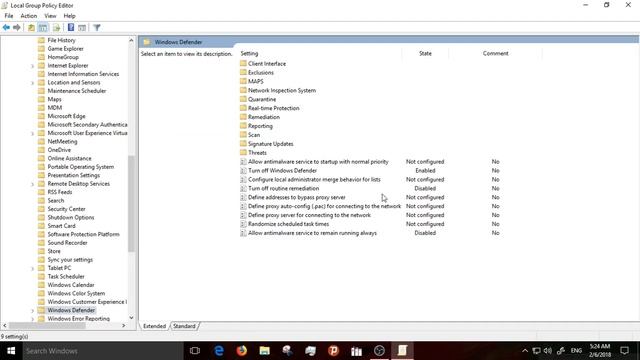
Task: Open File Explorer from taskbar
Action: pos(264,351)
